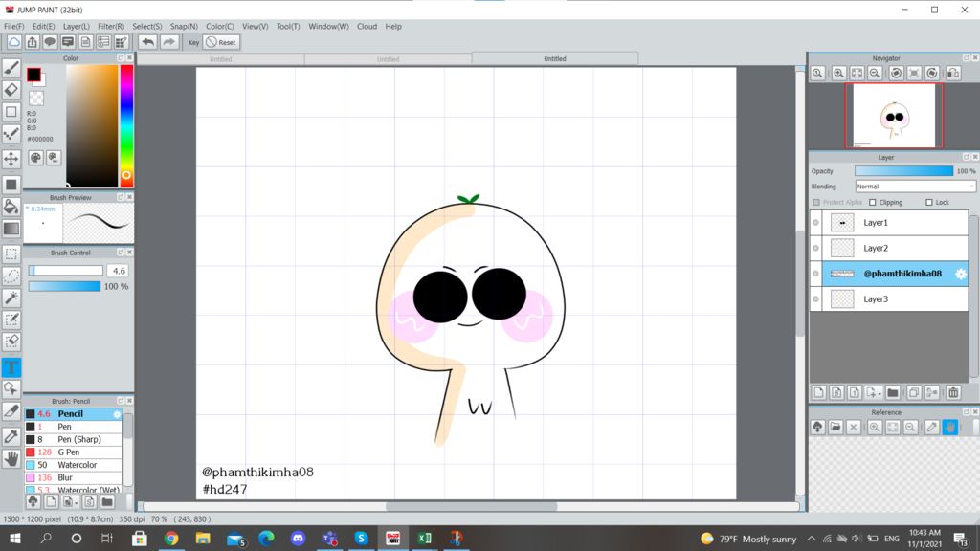980x551 pixels.
Task: Select the Blur brush
Action: pos(74,478)
